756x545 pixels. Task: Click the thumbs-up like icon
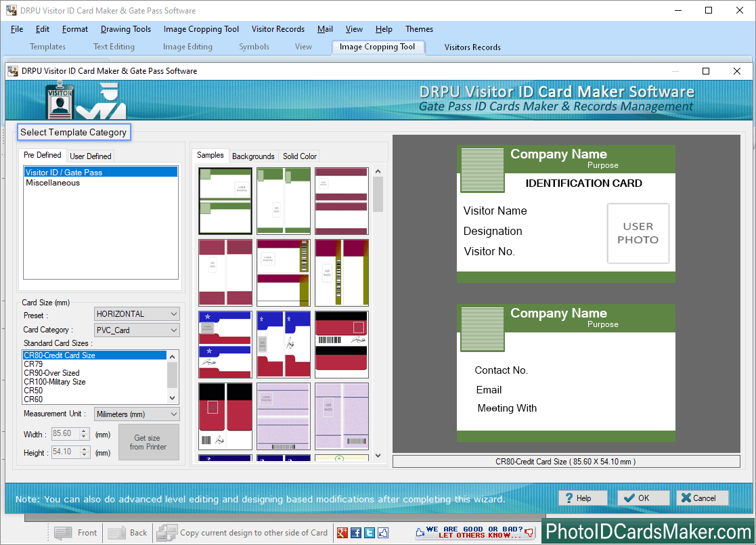point(383,533)
